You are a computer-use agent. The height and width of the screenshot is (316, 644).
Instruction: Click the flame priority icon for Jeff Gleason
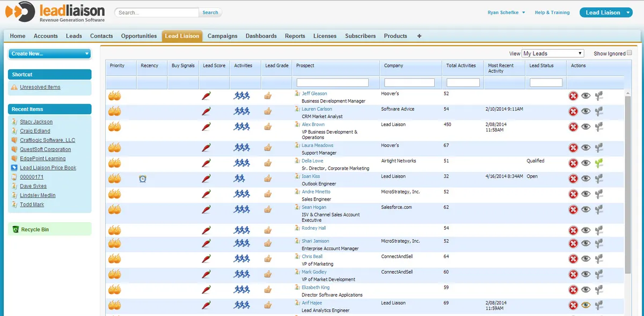[x=114, y=96]
